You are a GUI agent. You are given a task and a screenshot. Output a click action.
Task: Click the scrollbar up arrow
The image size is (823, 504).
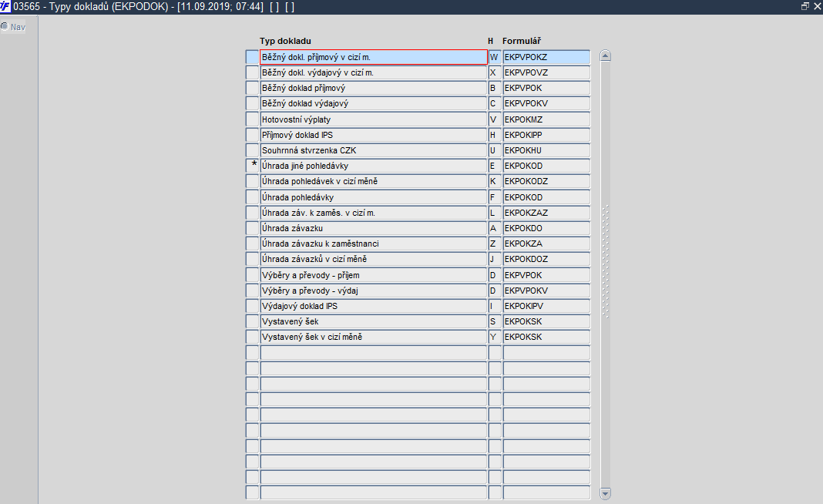point(605,55)
